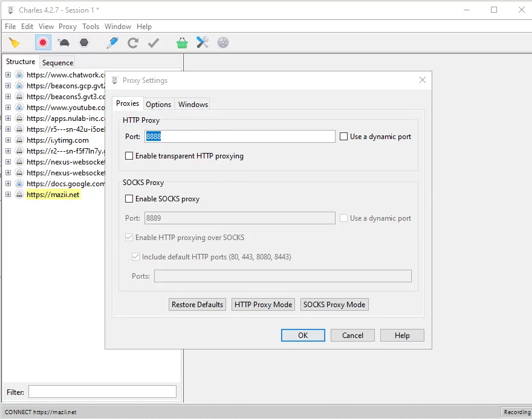This screenshot has height=419, width=532.
Task: Enable transparent HTTP proxying
Action: pyautogui.click(x=129, y=155)
